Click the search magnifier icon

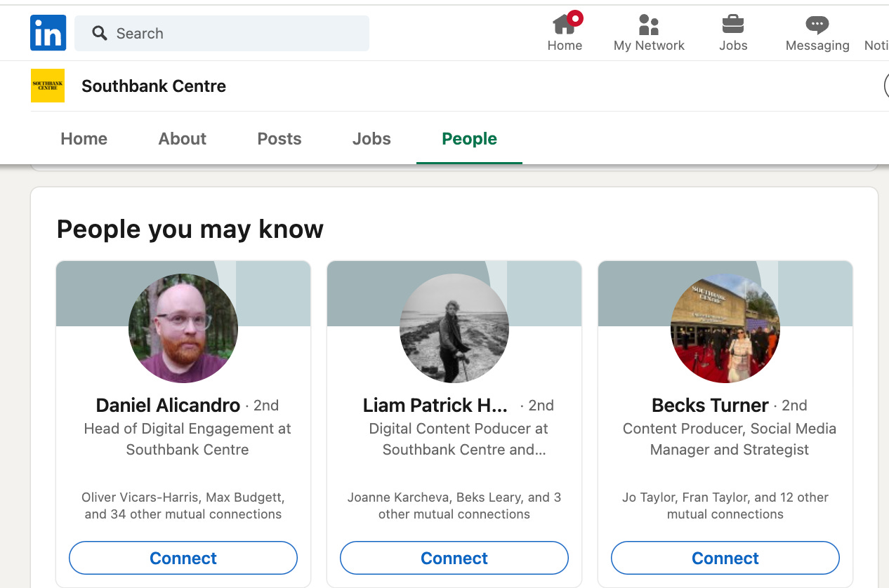click(x=100, y=33)
